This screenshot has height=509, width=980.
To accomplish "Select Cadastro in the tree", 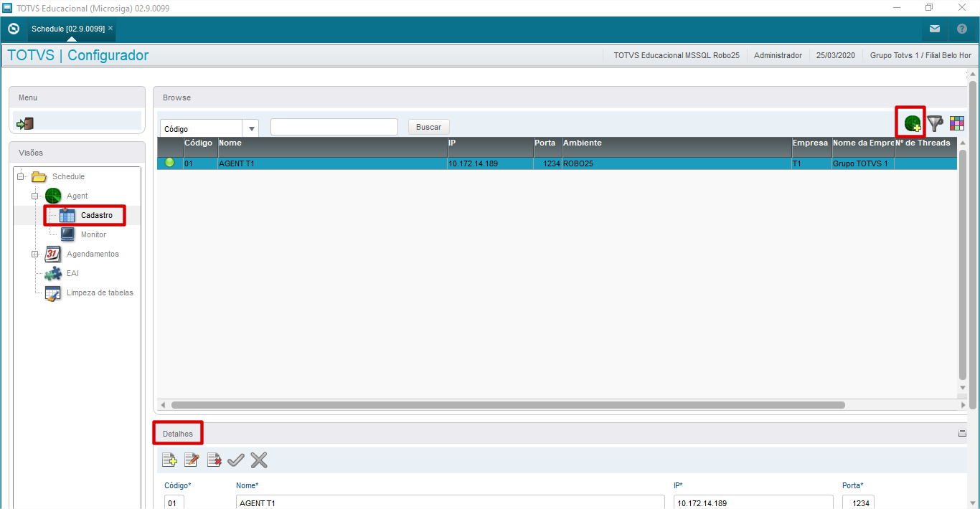I will [x=97, y=215].
